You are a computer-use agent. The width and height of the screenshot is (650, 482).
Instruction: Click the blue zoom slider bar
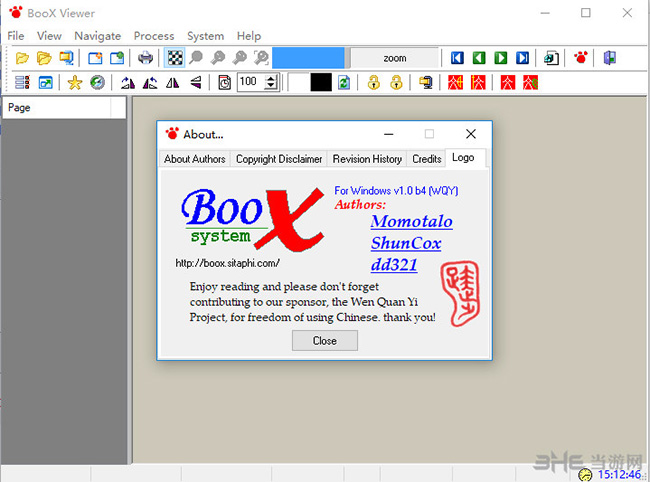pos(308,58)
